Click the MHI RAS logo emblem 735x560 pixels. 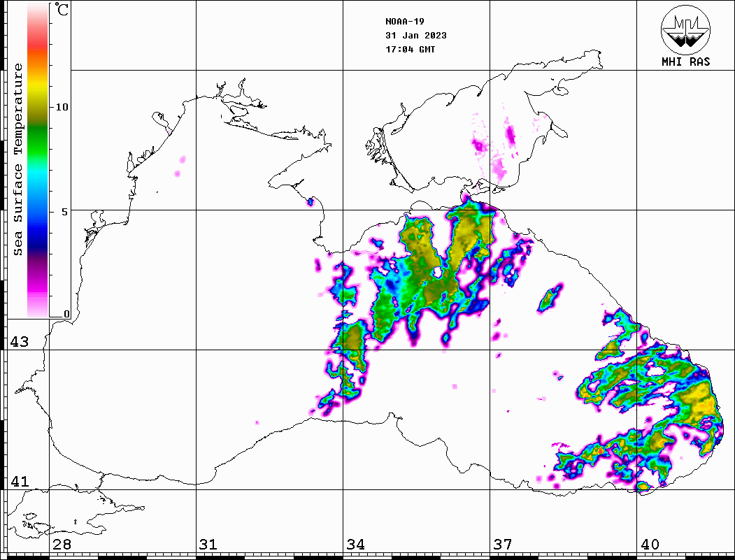(x=686, y=29)
